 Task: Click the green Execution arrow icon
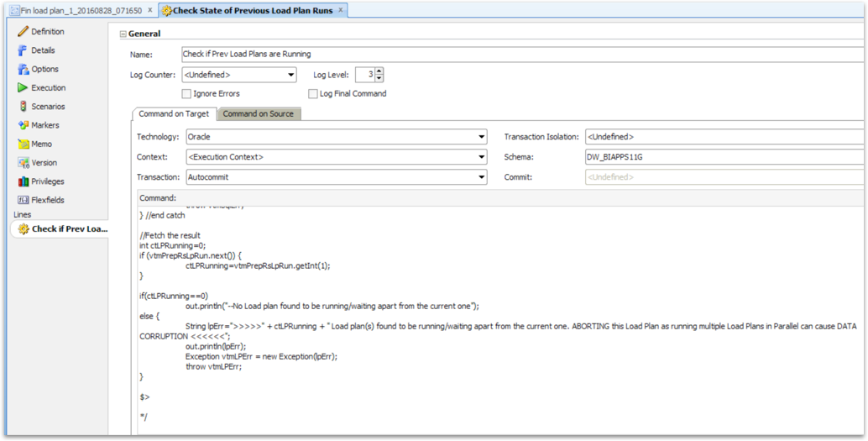pyautogui.click(x=23, y=87)
